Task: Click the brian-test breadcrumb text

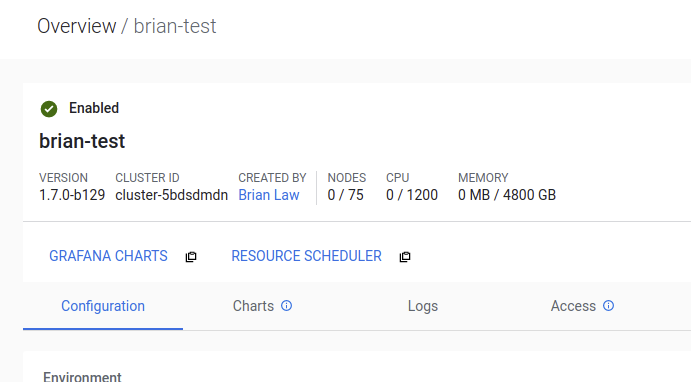Action: [x=175, y=26]
